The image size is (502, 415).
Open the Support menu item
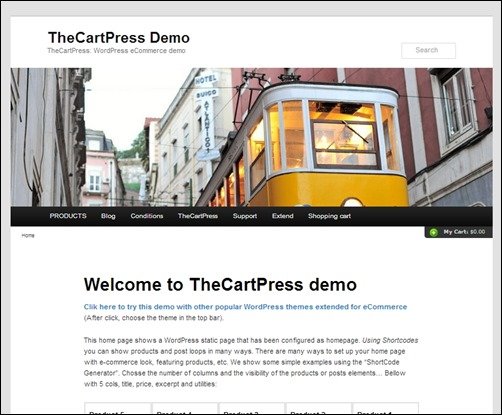point(245,216)
